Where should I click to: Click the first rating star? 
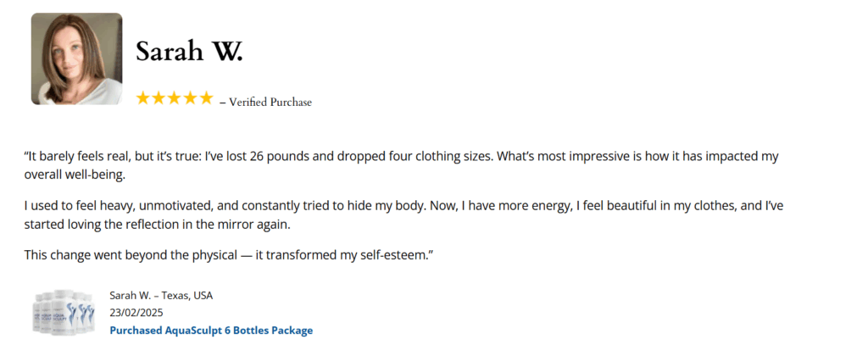[x=143, y=98]
